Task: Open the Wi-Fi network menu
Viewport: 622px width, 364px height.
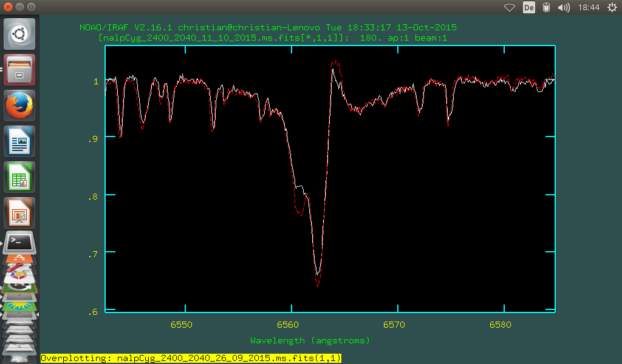Action: [509, 7]
